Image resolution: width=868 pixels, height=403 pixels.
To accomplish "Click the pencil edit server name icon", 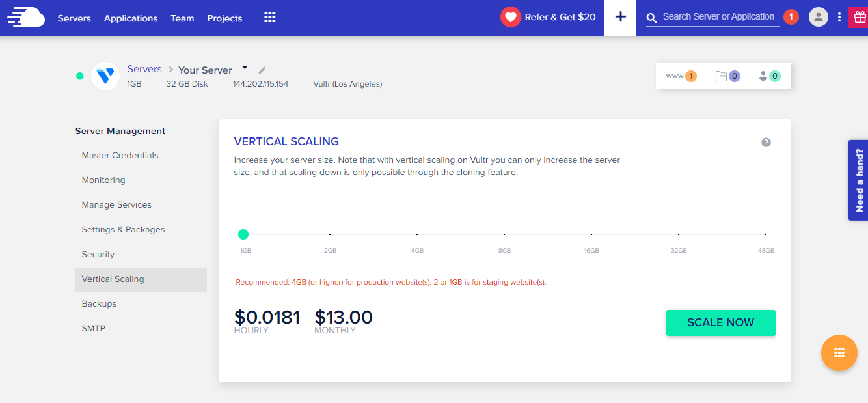I will tap(262, 70).
